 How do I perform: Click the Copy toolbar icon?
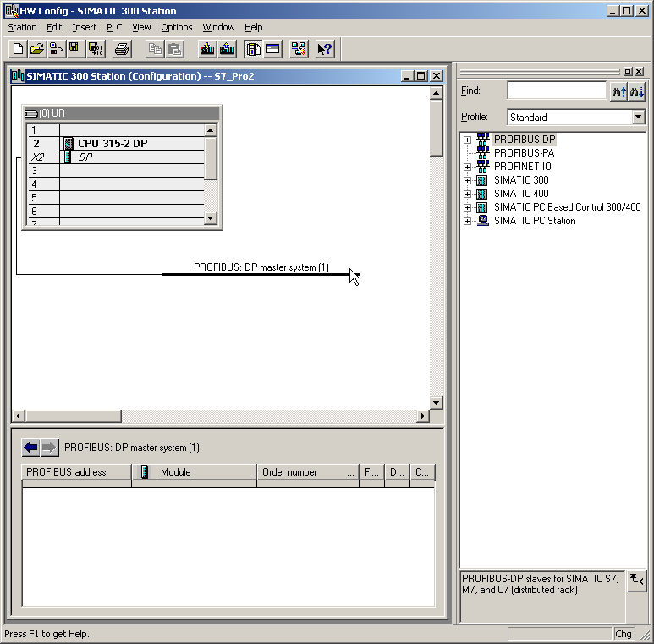[x=155, y=49]
